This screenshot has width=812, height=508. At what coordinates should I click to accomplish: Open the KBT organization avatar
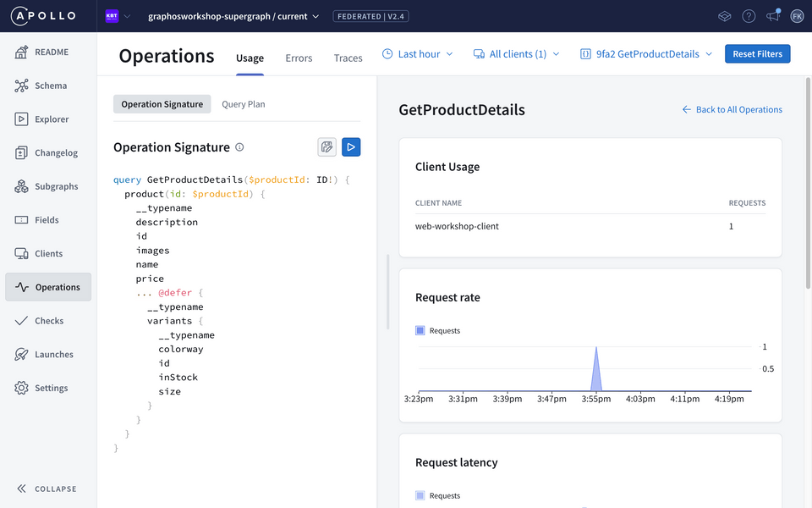(x=112, y=16)
